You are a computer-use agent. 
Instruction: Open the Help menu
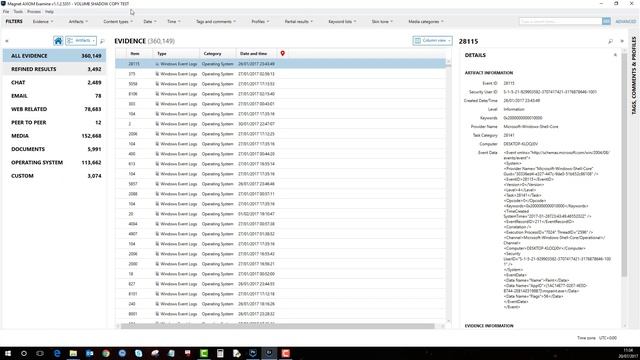tap(49, 11)
